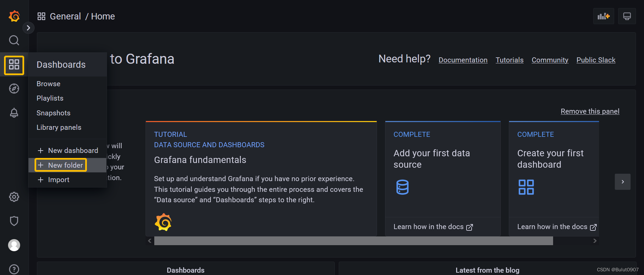644x275 pixels.
Task: Open the Configuration gear icon
Action: [x=14, y=197]
